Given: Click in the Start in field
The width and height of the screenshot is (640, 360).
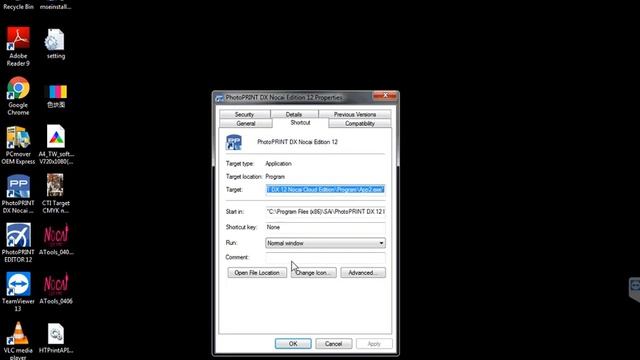Looking at the screenshot, I should [325, 211].
